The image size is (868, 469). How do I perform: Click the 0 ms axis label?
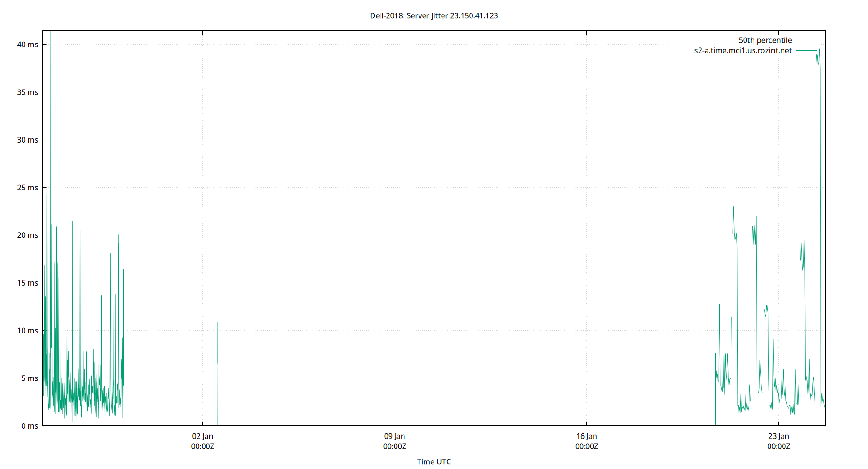click(x=29, y=426)
